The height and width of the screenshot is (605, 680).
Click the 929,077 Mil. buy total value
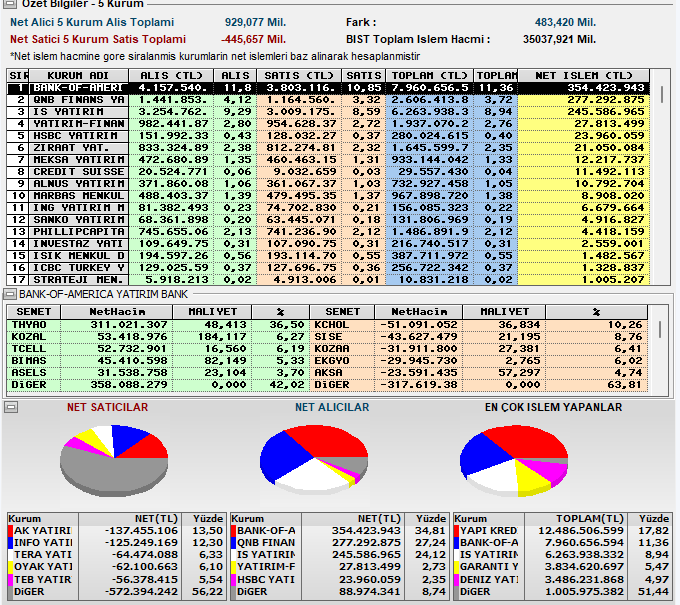click(255, 23)
